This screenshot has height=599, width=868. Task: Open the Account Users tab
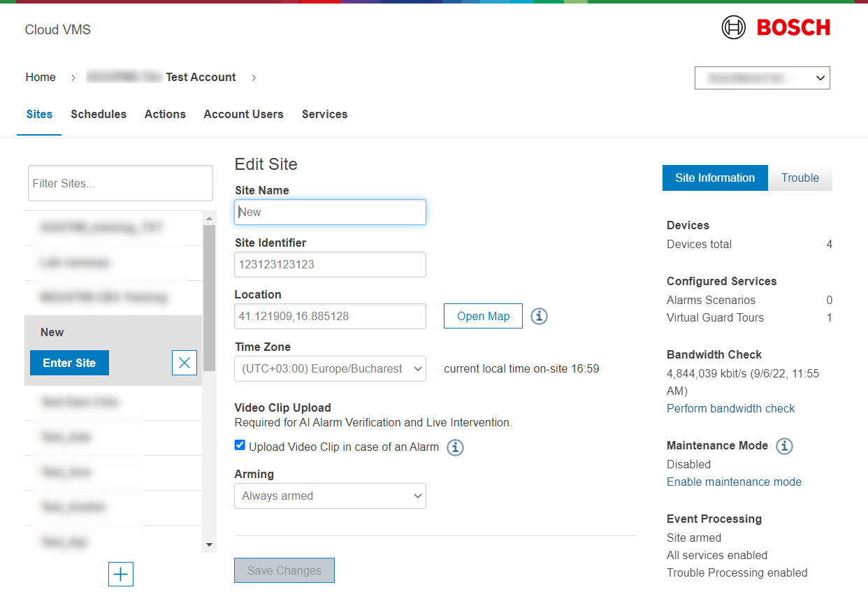[243, 115]
